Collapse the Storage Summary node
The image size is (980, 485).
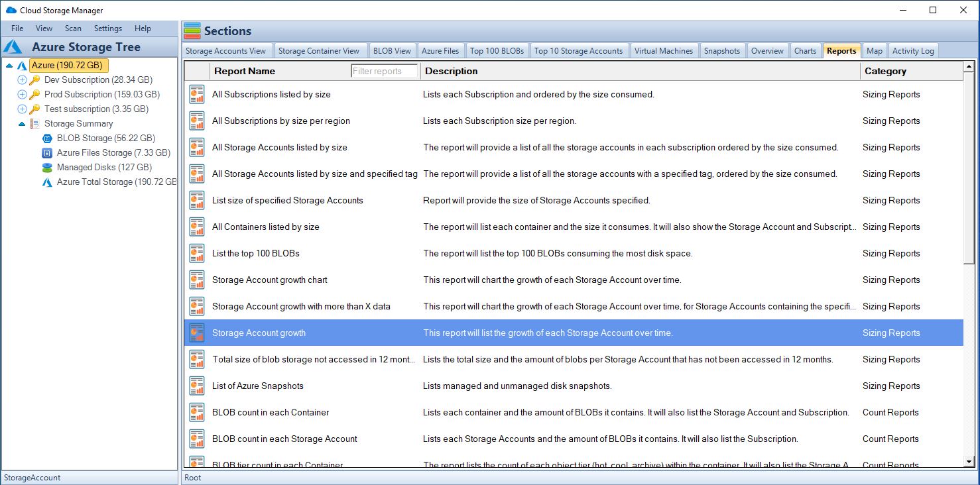(22, 123)
